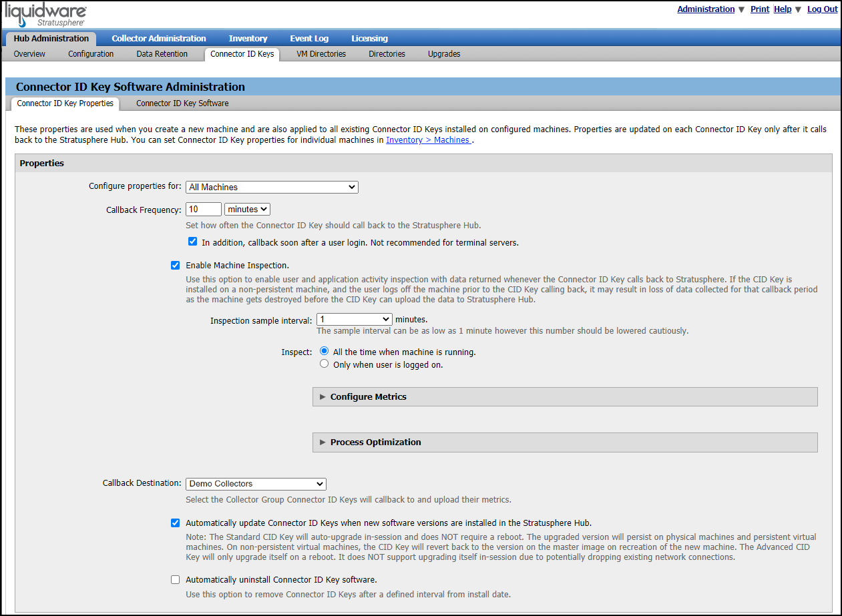Open the Event Log tab
The width and height of the screenshot is (842, 616).
click(309, 39)
